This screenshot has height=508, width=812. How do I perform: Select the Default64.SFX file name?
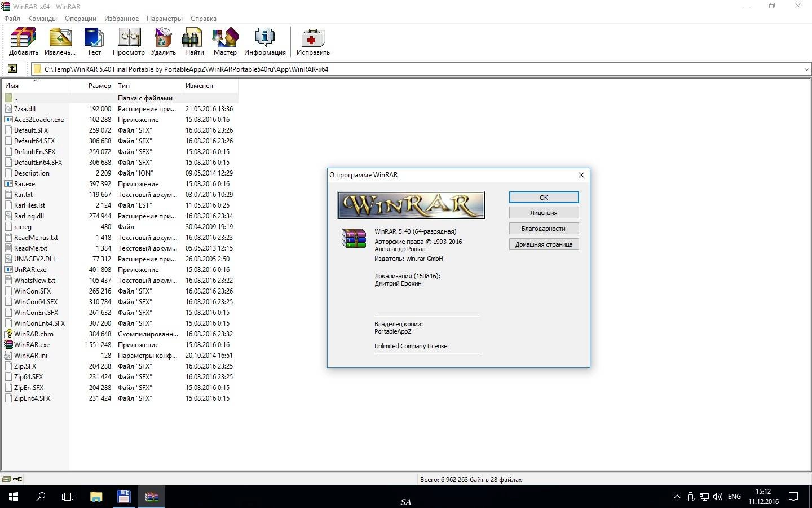[34, 141]
